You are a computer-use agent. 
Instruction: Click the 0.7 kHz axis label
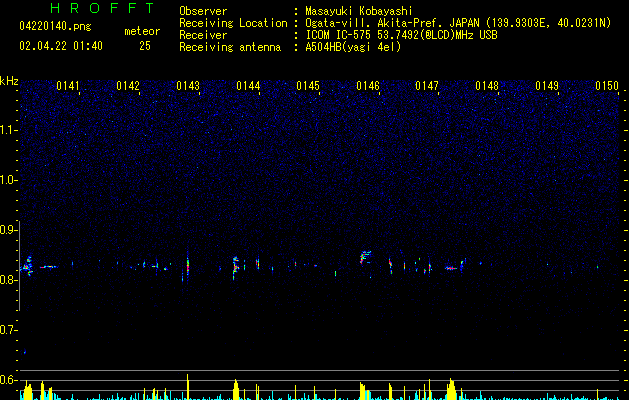point(8,330)
